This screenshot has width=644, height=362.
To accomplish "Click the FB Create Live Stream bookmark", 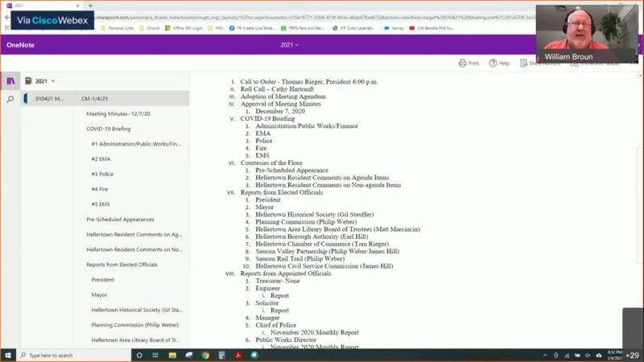I will [251, 28].
